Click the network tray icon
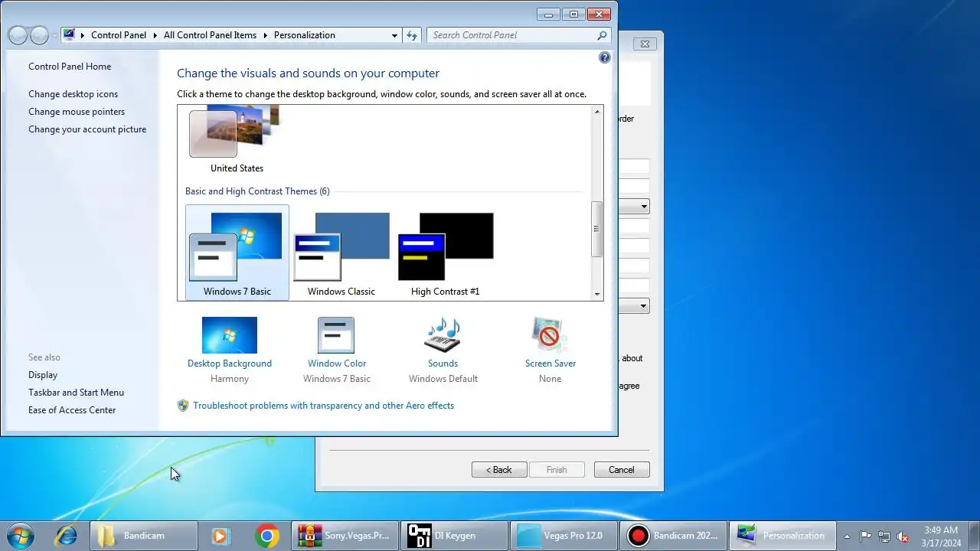This screenshot has width=980, height=551. pos(884,536)
